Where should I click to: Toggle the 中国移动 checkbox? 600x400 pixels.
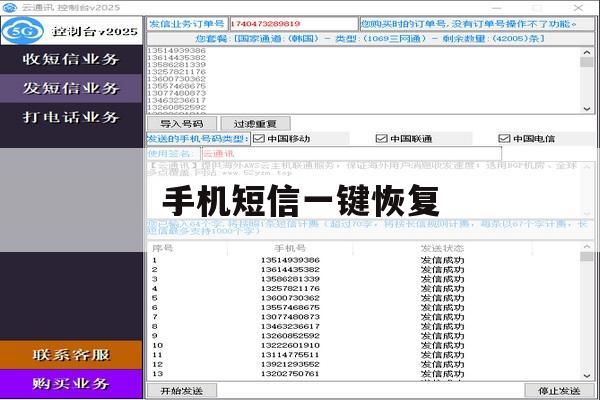259,139
